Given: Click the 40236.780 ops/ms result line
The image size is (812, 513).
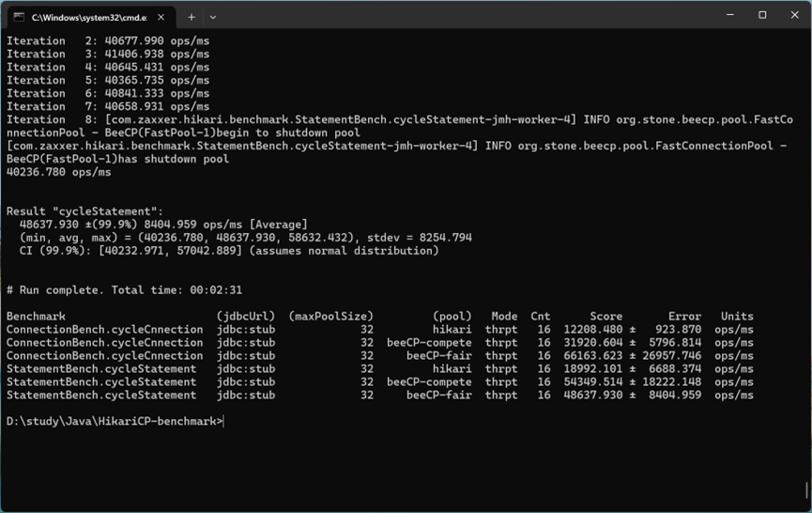Looking at the screenshot, I should click(58, 172).
